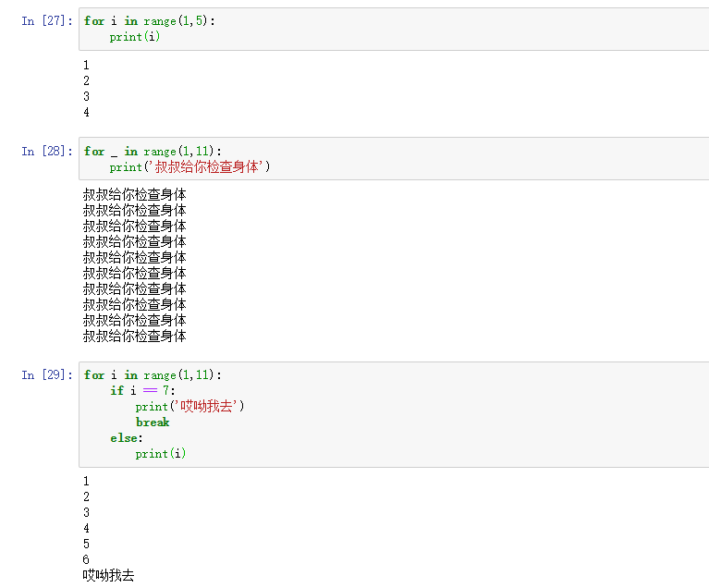Click 'print(i)' in cell 27

[135, 37]
